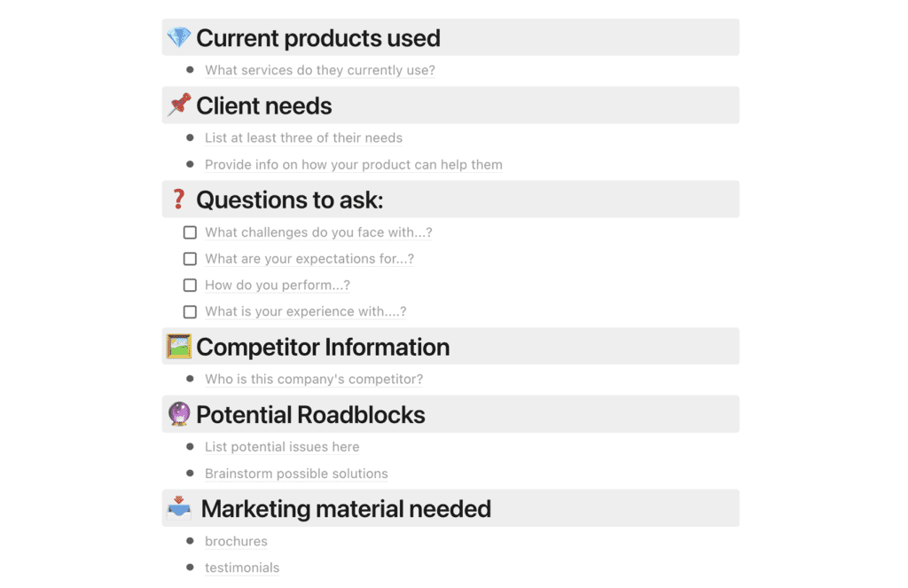Click the red question mark icon on Questions to ask
This screenshot has width=908, height=588.
tap(180, 200)
